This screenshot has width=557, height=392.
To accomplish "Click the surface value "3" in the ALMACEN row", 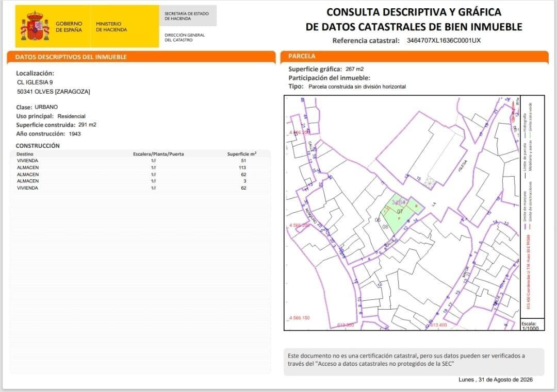I will tap(245, 181).
